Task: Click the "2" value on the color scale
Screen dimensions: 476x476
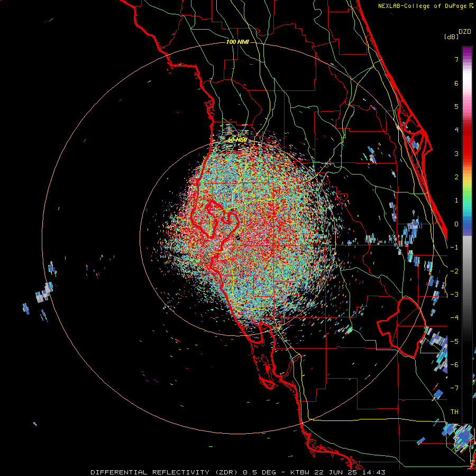Action: (x=456, y=177)
